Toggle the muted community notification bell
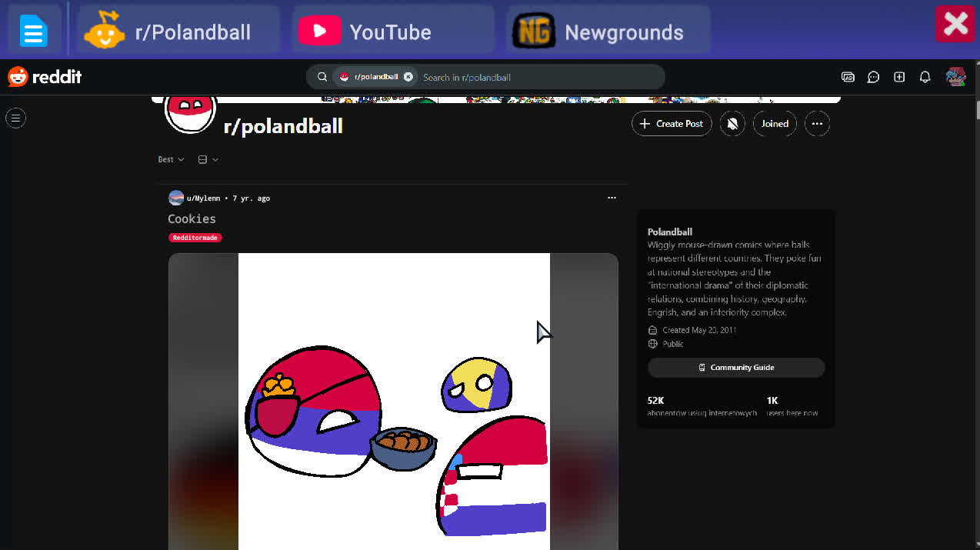Image resolution: width=980 pixels, height=550 pixels. 732,124
